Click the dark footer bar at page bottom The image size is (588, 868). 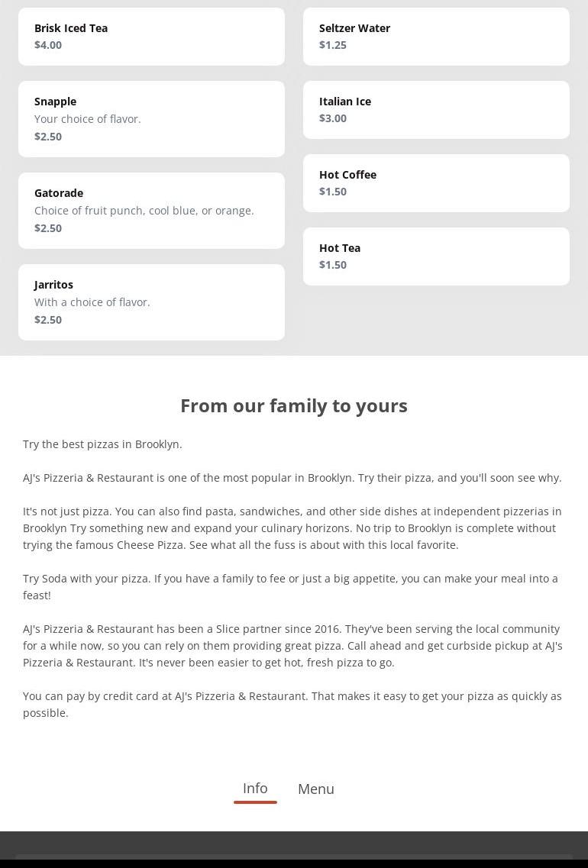click(x=294, y=850)
